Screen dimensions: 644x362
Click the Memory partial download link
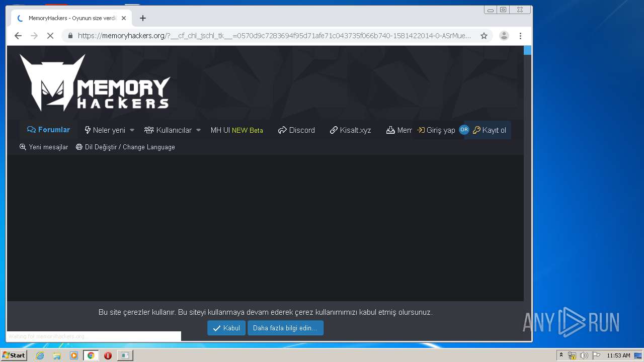point(399,130)
